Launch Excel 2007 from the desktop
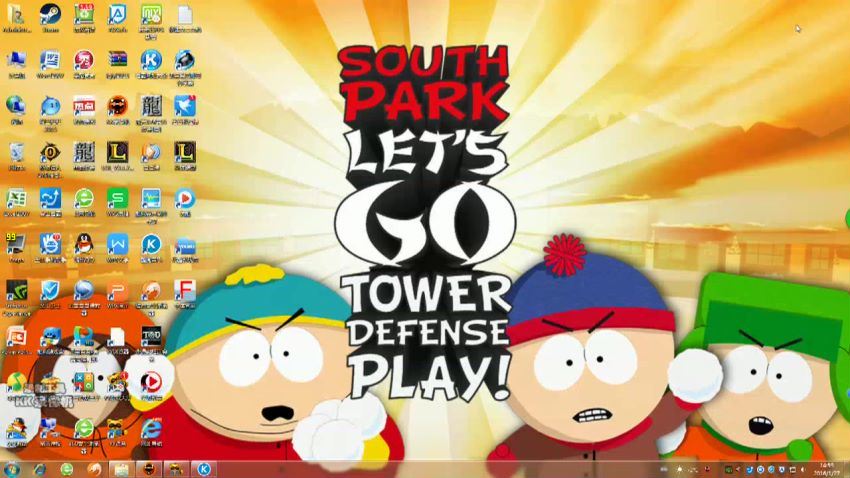Screen dimensions: 850x478 click(x=16, y=199)
